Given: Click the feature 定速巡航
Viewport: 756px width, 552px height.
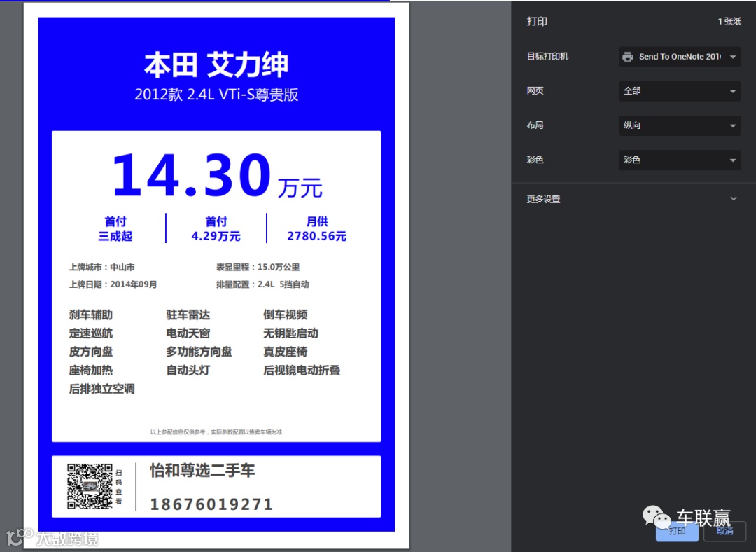Looking at the screenshot, I should [90, 333].
